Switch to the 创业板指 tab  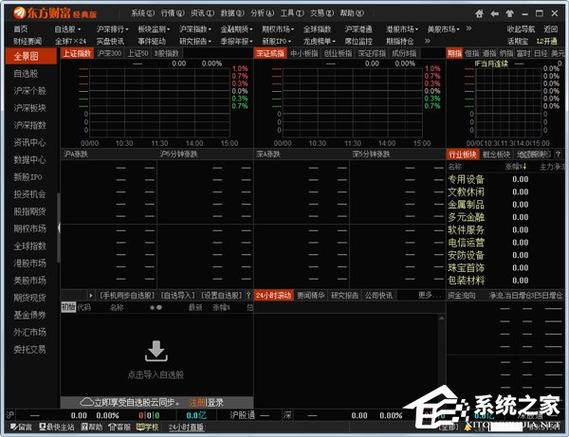tap(338, 53)
